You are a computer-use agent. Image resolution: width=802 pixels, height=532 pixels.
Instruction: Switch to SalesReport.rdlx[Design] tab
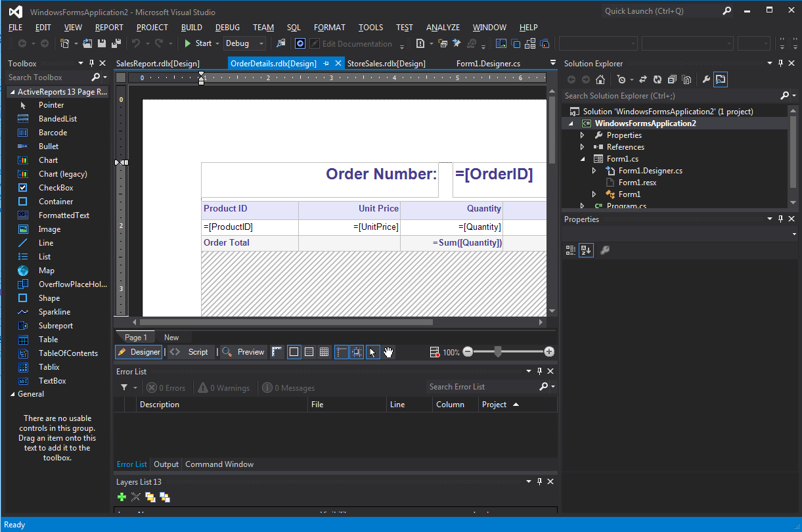158,64
